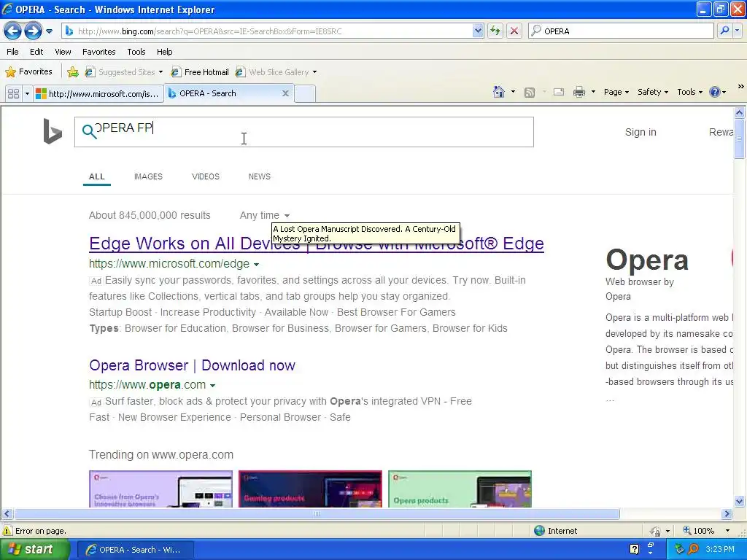Click the OPERA - Search taskbar button

[x=135, y=550]
